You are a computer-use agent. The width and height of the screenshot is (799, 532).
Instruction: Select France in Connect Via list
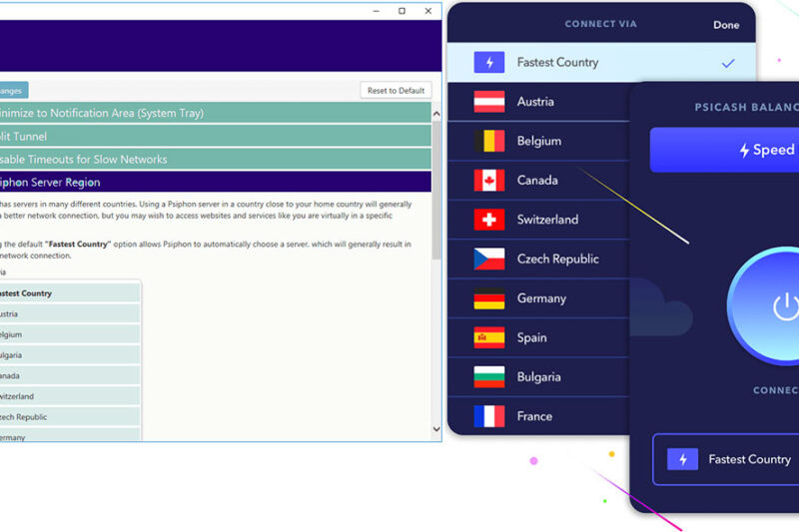(538, 416)
